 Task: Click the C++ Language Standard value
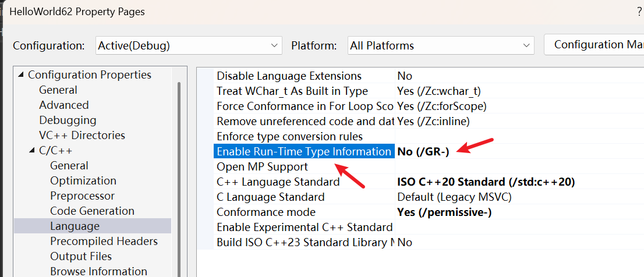pos(486,182)
